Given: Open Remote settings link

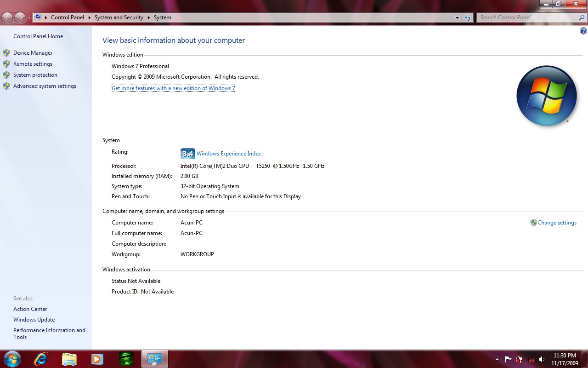Looking at the screenshot, I should point(33,64).
